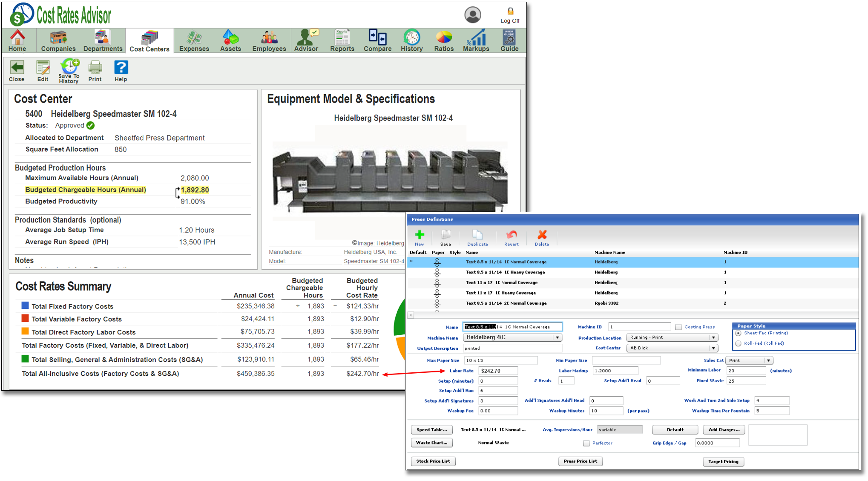
Task: Select row Text 11 x 17 1C Heavy Coverage
Action: point(633,293)
